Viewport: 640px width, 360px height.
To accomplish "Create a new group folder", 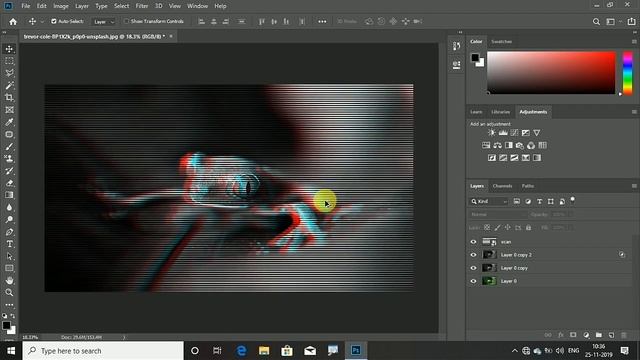I will click(x=599, y=335).
